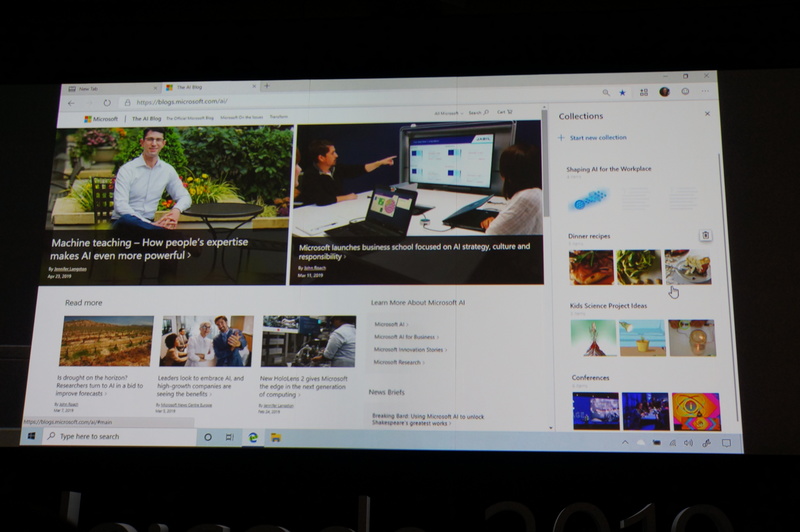Close the New Tab tab
The height and width of the screenshot is (532, 800).
pos(156,88)
